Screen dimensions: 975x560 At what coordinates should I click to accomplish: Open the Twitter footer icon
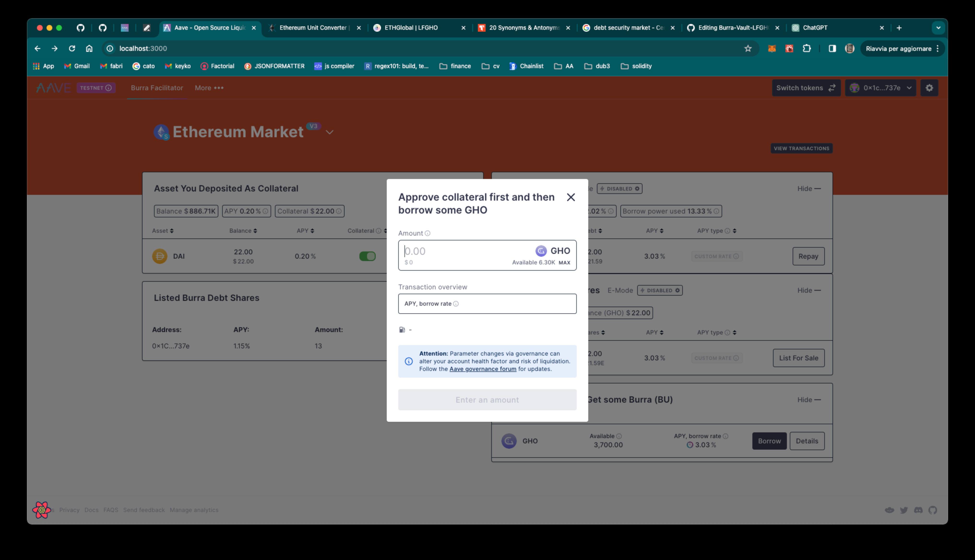click(904, 510)
